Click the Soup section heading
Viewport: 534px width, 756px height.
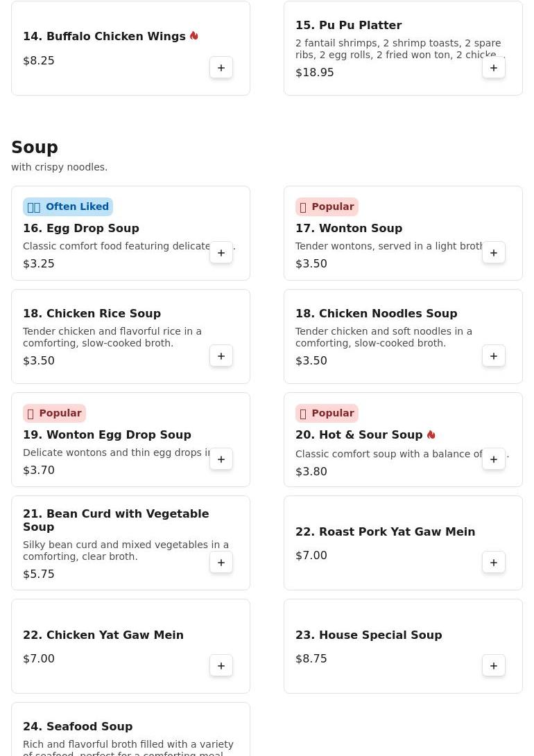coord(35,147)
